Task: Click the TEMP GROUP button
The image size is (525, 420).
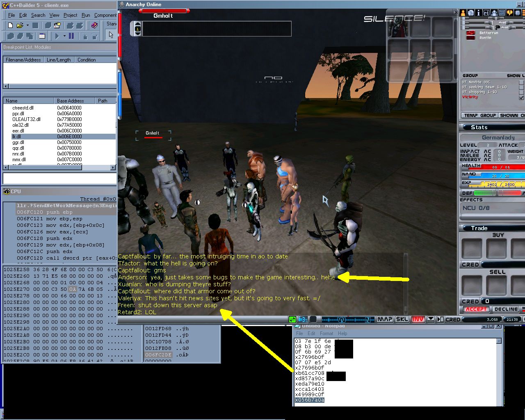Action: pyautogui.click(x=479, y=115)
